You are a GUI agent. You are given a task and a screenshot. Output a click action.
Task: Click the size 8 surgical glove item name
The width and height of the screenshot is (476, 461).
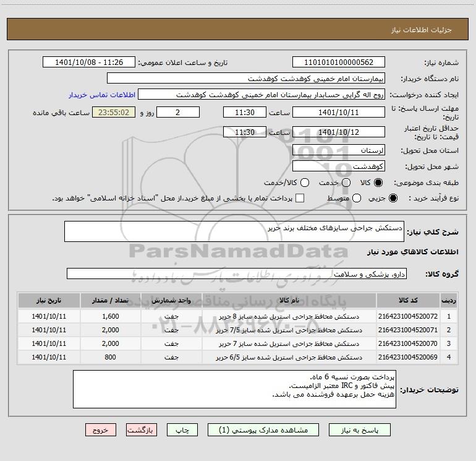[x=289, y=317]
